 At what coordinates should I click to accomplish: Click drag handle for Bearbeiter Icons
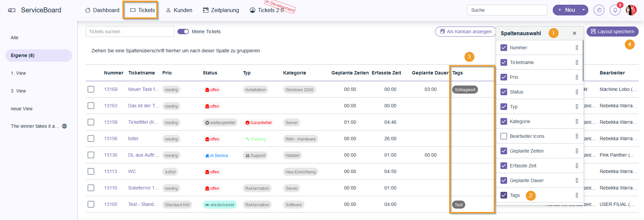click(x=577, y=136)
